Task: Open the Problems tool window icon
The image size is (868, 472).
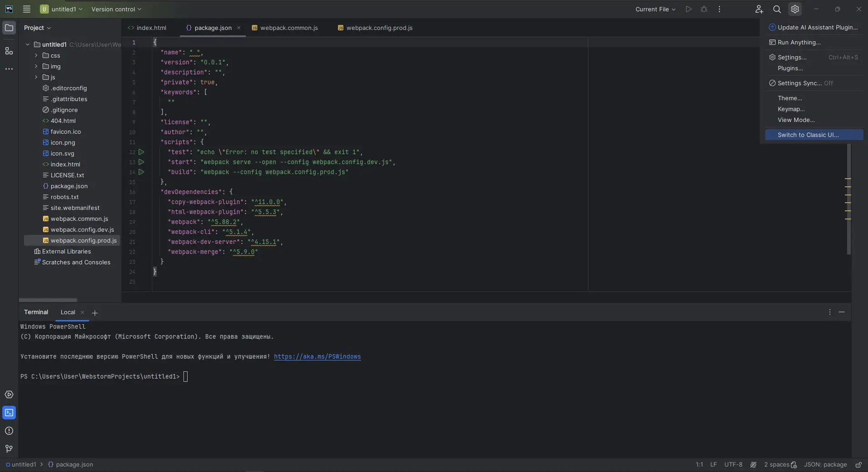Action: (x=9, y=431)
